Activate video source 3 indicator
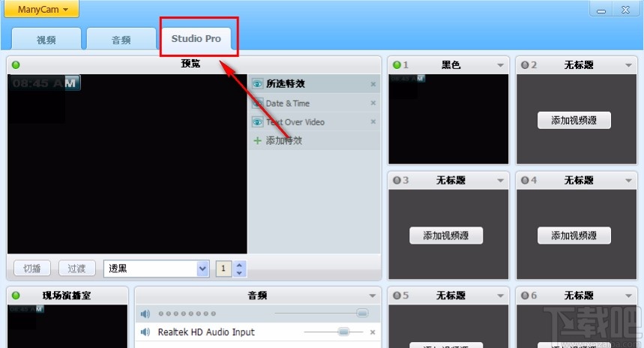Image resolution: width=644 pixels, height=348 pixels. point(397,180)
